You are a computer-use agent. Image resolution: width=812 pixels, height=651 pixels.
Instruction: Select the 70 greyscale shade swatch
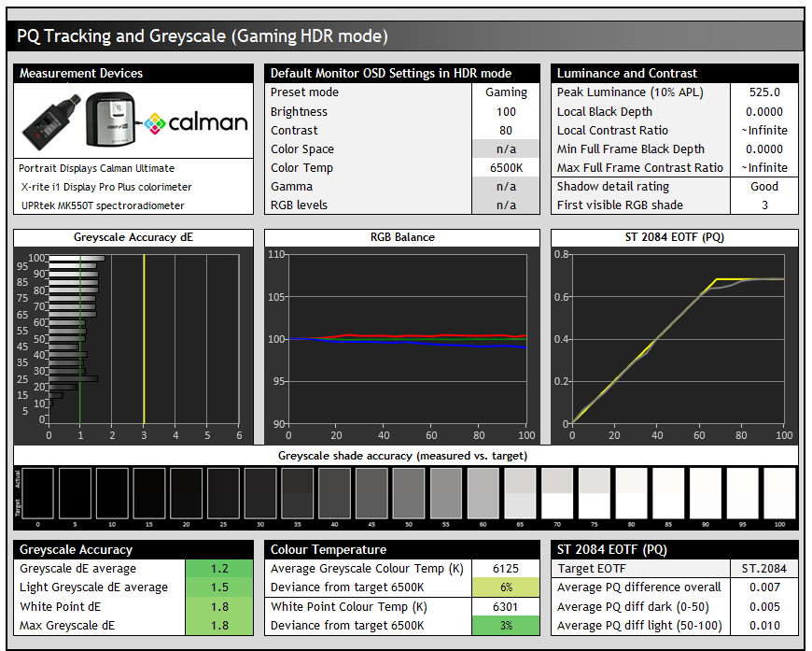tap(557, 494)
